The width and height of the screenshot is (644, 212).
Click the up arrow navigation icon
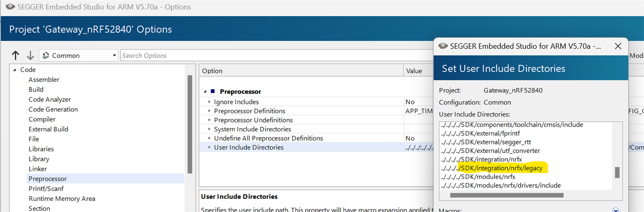tap(16, 56)
